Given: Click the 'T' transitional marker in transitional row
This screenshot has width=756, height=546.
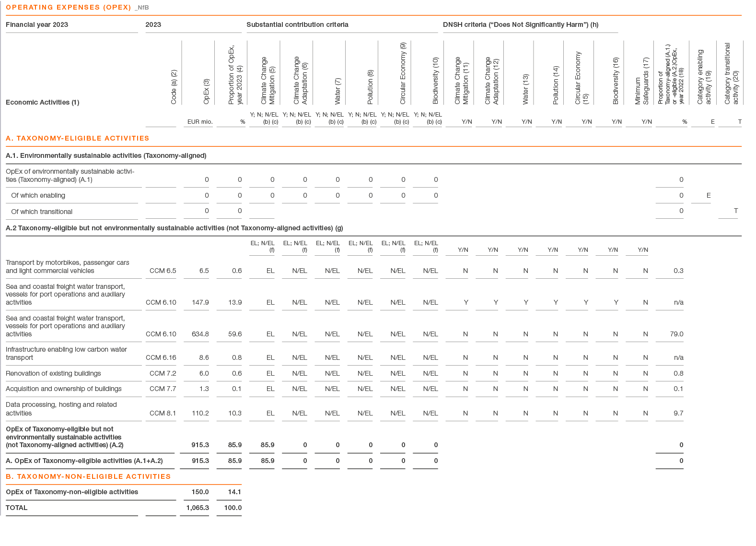Looking at the screenshot, I should click(x=736, y=211).
